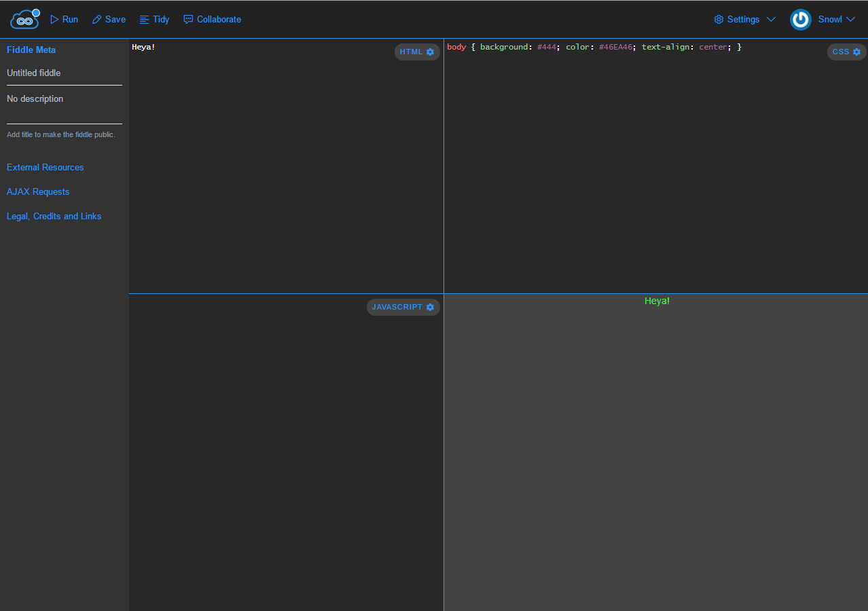This screenshot has width=868, height=611.
Task: Open External Resources section
Action: point(45,167)
